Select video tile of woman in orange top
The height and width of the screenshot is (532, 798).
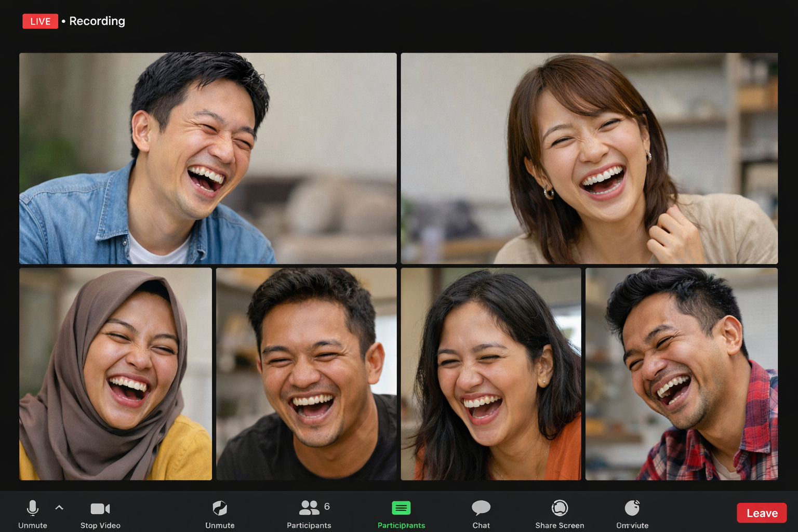pos(491,374)
